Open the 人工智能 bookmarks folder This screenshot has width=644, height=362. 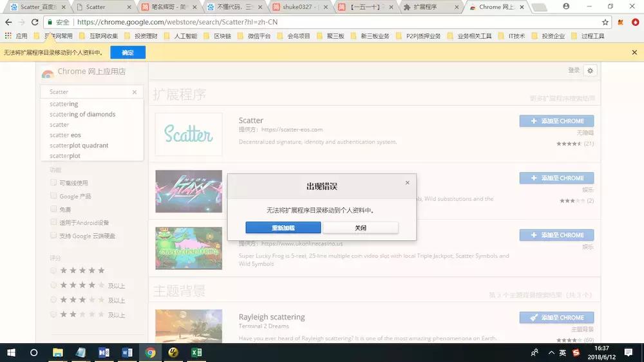[x=181, y=36]
